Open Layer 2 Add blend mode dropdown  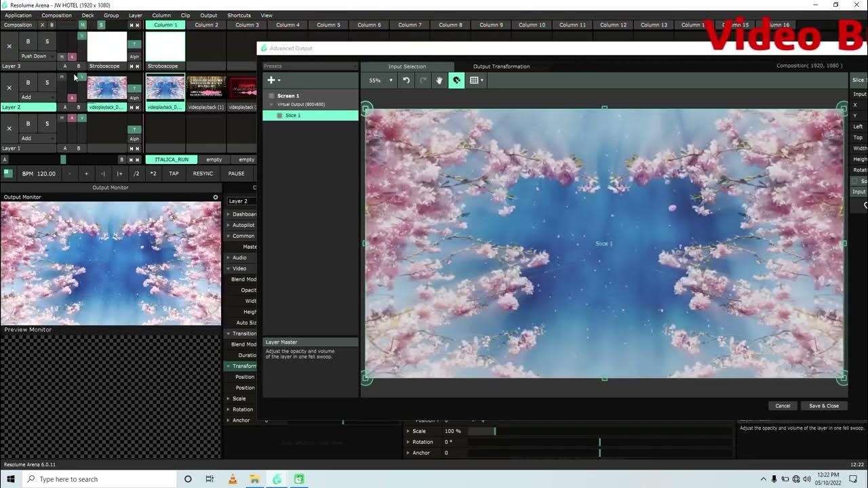tap(37, 98)
